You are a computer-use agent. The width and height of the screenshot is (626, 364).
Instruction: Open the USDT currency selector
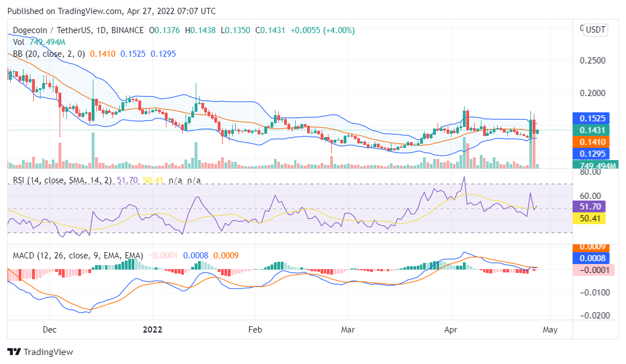pos(596,30)
